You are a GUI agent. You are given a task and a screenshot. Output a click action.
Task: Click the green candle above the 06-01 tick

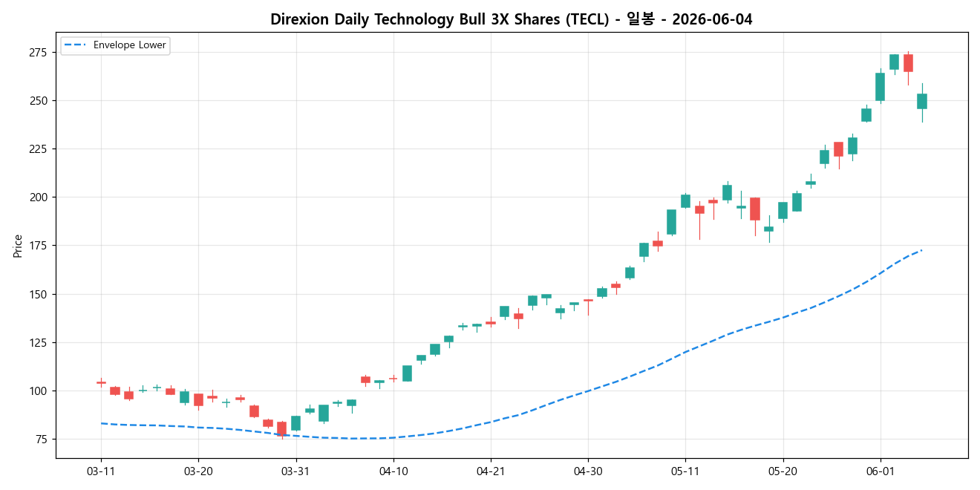tap(880, 86)
